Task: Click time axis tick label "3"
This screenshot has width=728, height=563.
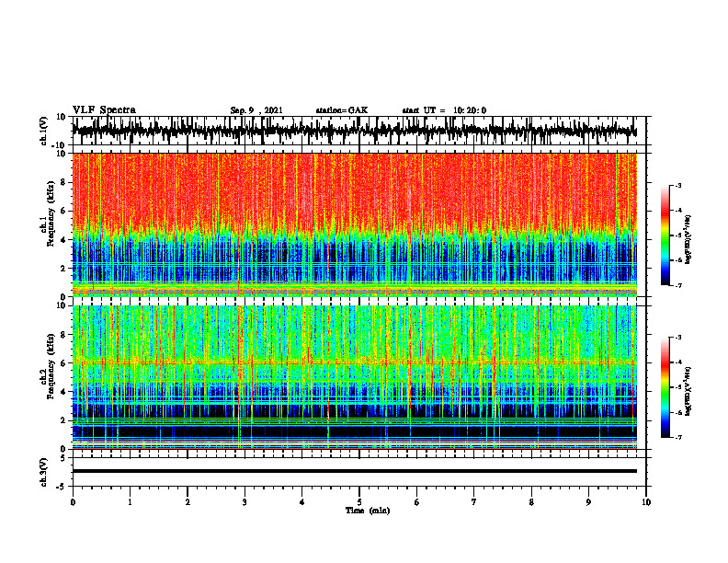Action: [245, 502]
